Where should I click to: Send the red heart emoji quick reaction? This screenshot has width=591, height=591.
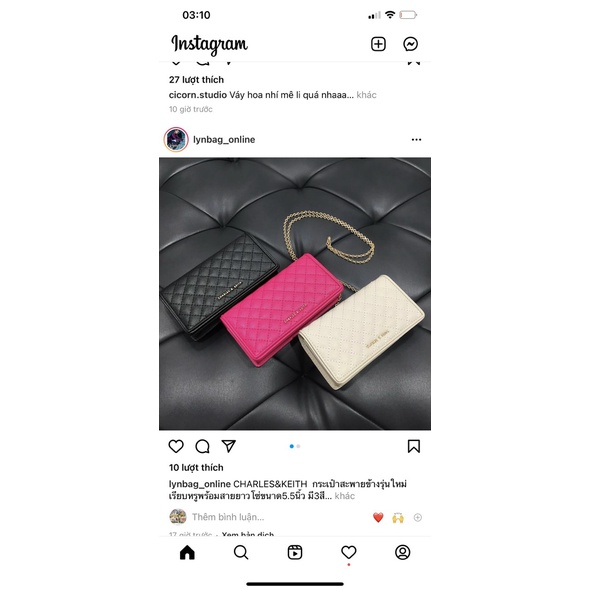[378, 518]
